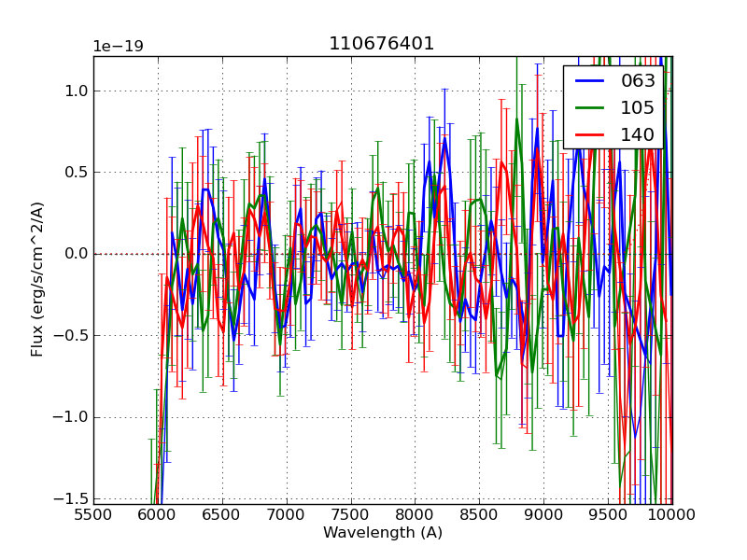Image resolution: width=747 pixels, height=560 pixels.
Task: Click the Wavelength (A) x-axis label
Action: [383, 533]
